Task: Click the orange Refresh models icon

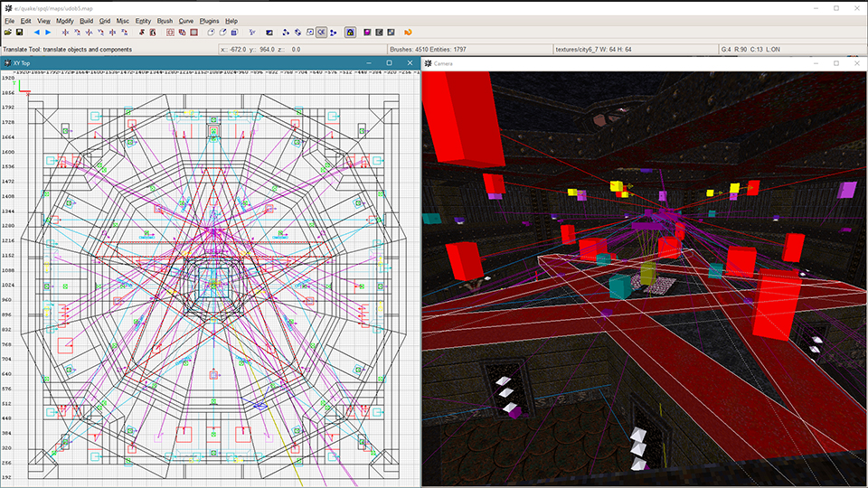Action: point(408,33)
